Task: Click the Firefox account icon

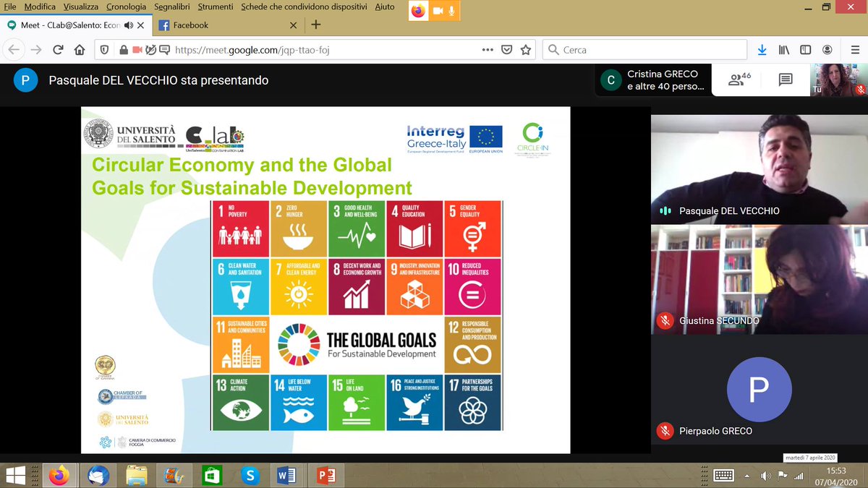Action: tap(827, 50)
